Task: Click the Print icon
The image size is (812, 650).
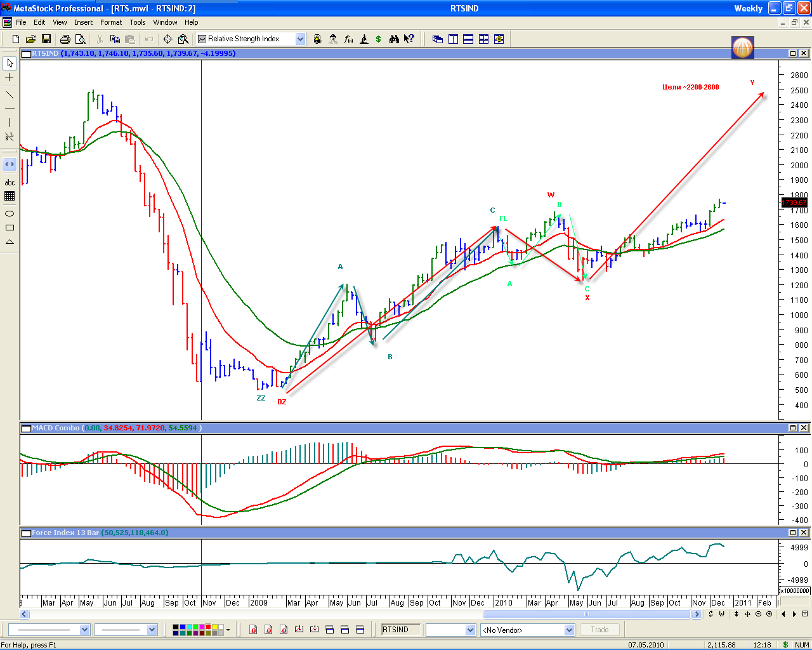Action: point(65,39)
